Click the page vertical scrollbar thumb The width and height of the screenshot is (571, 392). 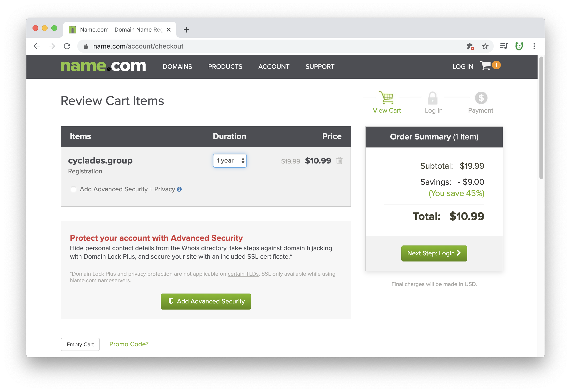[x=541, y=118]
